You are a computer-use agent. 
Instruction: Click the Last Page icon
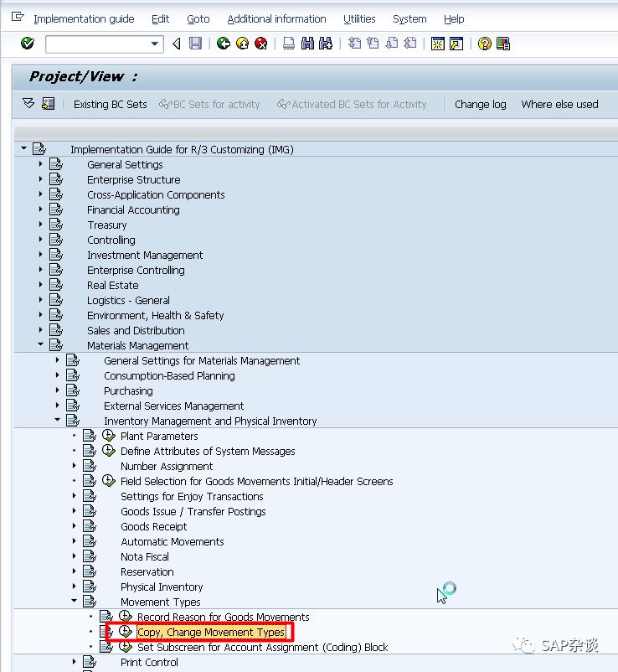(409, 44)
